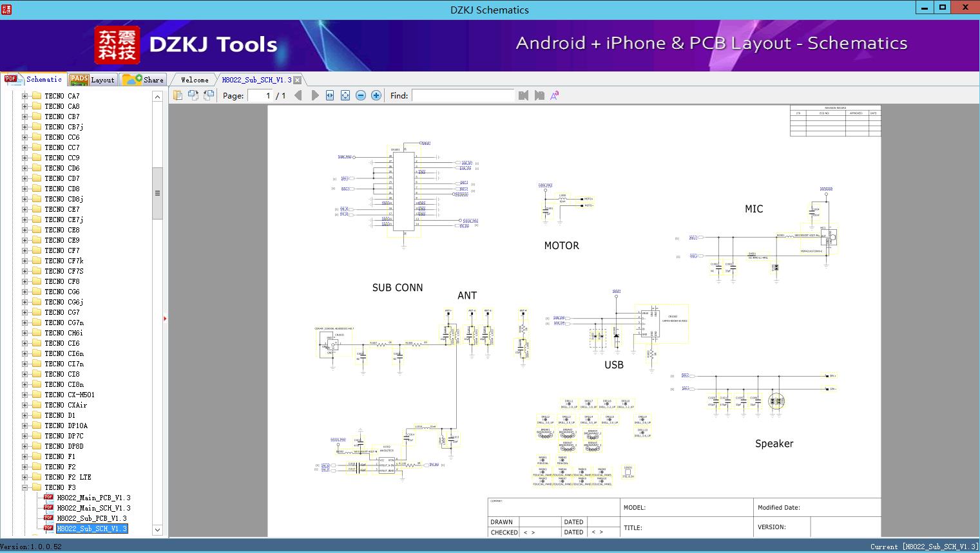980x553 pixels.
Task: Switch to the Layout tab
Action: [92, 80]
